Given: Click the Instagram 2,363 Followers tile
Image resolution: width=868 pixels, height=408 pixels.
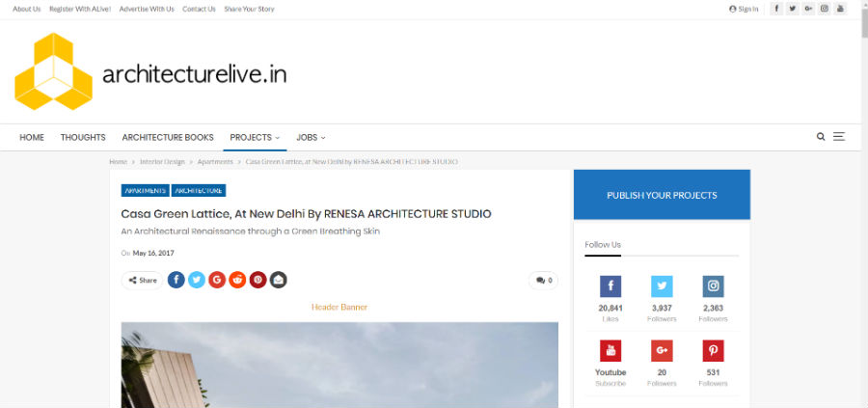Looking at the screenshot, I should [x=713, y=299].
